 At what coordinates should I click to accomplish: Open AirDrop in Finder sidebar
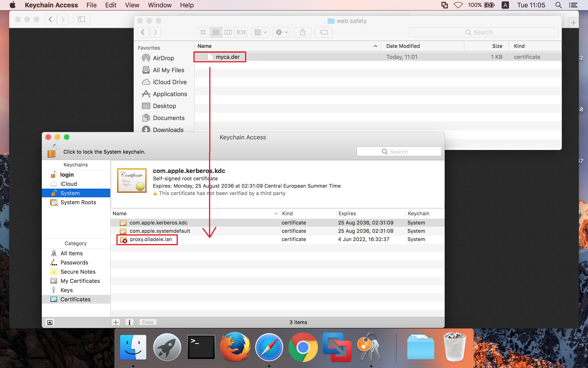pos(163,58)
